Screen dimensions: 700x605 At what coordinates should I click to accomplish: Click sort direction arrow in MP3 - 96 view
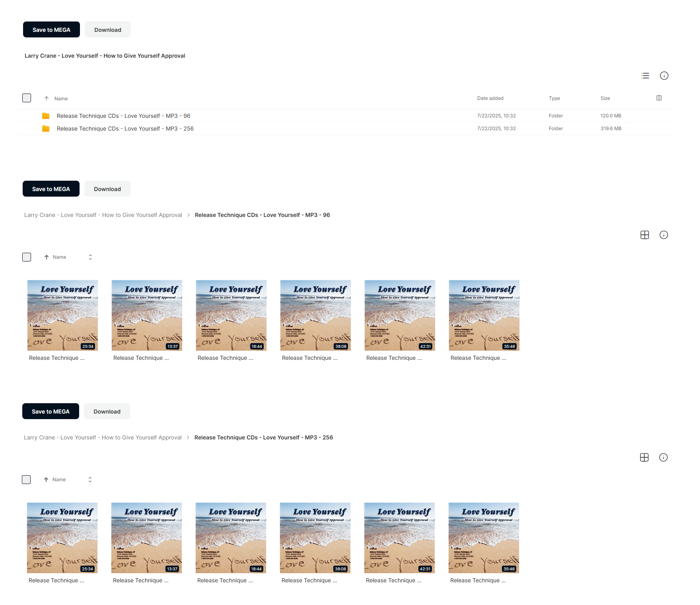pyautogui.click(x=47, y=257)
